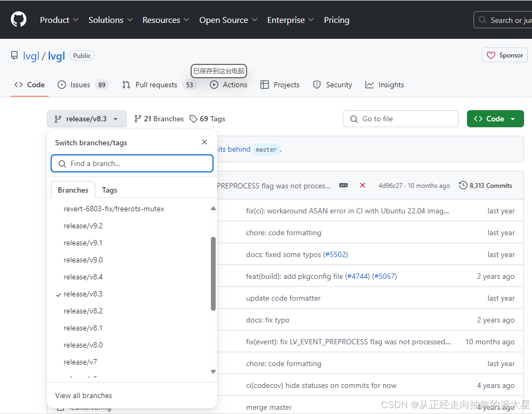Expand the Open Source menu

[x=228, y=20]
